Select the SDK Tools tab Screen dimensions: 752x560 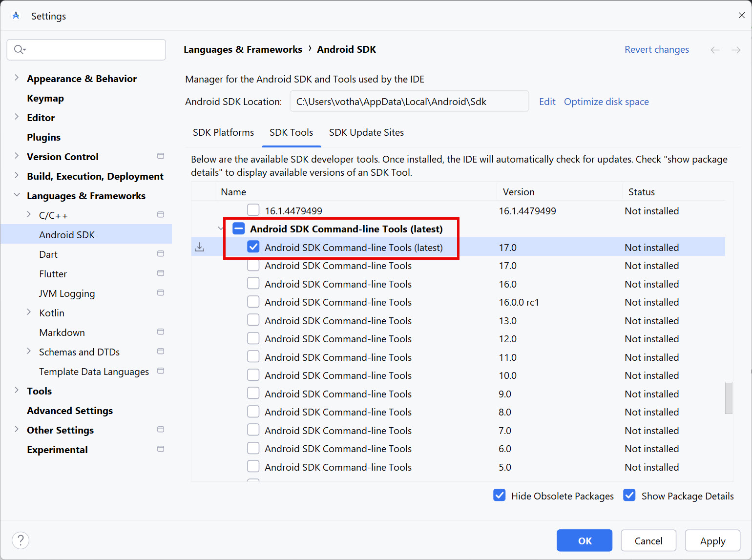pos(291,132)
